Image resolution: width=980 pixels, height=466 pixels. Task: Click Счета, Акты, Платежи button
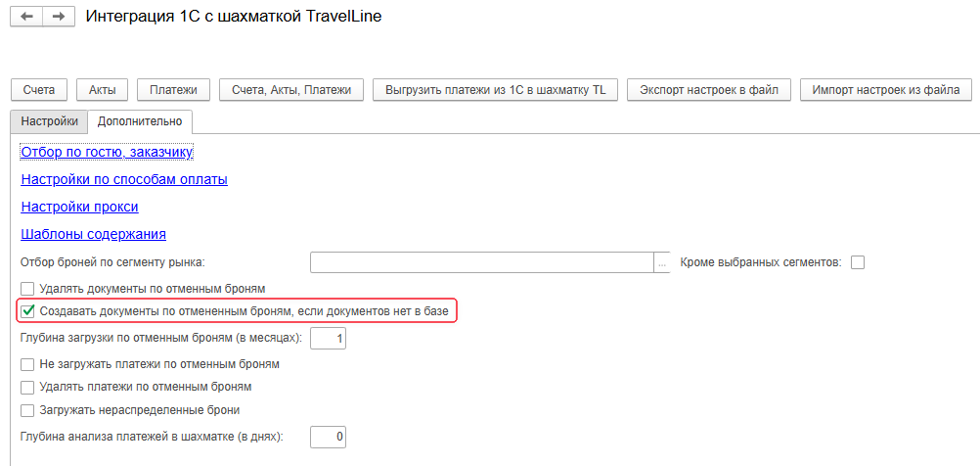(291, 90)
